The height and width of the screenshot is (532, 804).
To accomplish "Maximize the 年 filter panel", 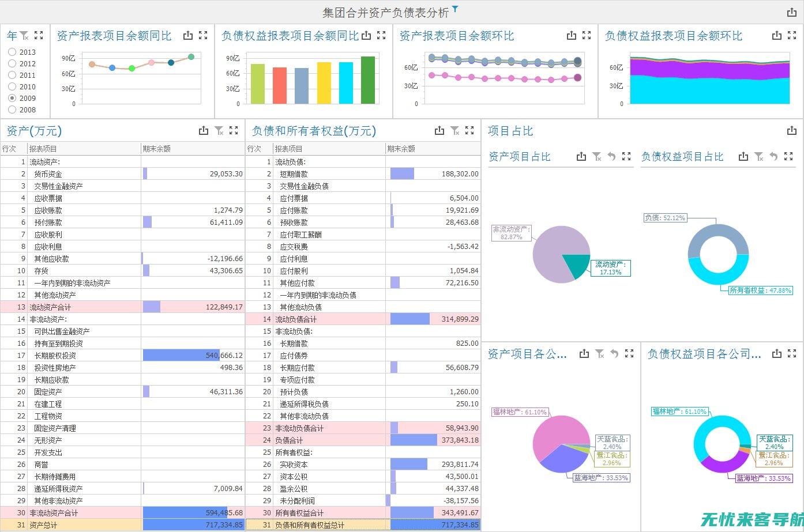I will tap(39, 35).
